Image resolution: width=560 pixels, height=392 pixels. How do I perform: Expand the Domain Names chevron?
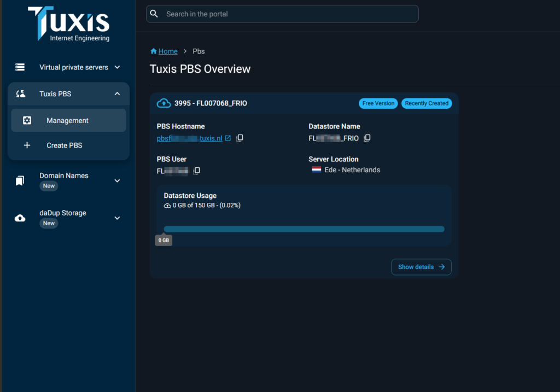(117, 180)
